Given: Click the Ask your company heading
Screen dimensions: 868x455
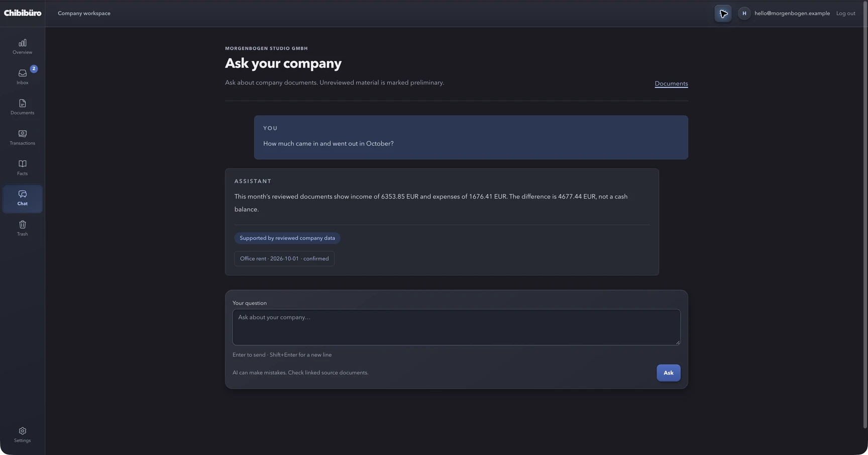Looking at the screenshot, I should pyautogui.click(x=283, y=63).
